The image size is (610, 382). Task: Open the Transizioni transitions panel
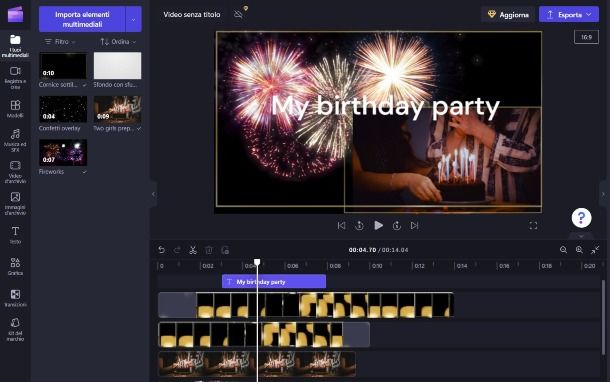[x=15, y=298]
